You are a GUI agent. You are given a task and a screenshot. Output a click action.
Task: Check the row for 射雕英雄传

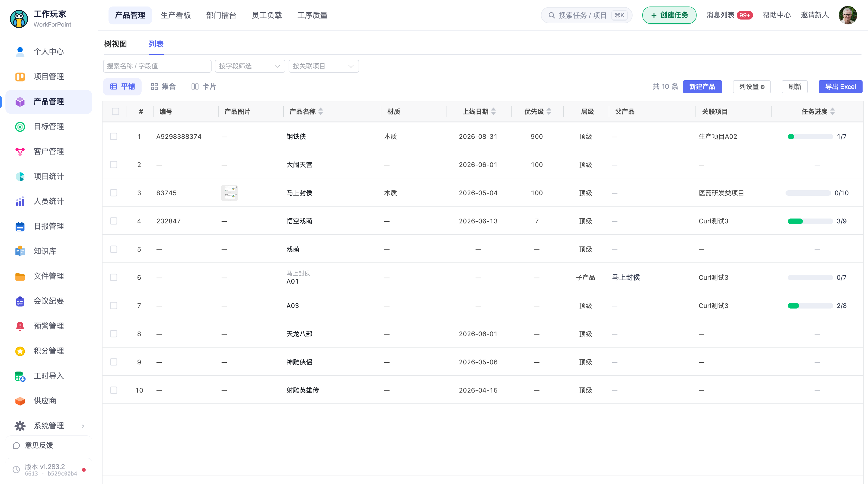point(114,390)
